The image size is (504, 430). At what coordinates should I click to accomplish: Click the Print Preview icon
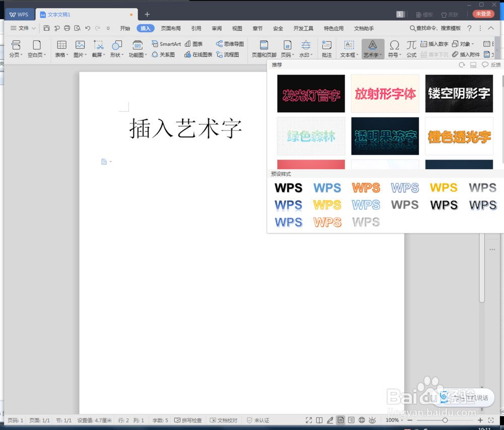(77, 28)
